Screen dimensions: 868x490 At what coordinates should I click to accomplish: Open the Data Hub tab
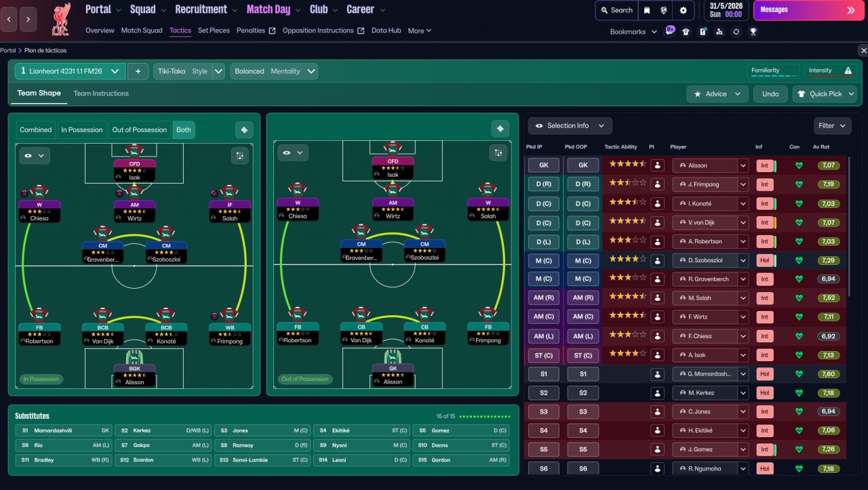coord(387,30)
